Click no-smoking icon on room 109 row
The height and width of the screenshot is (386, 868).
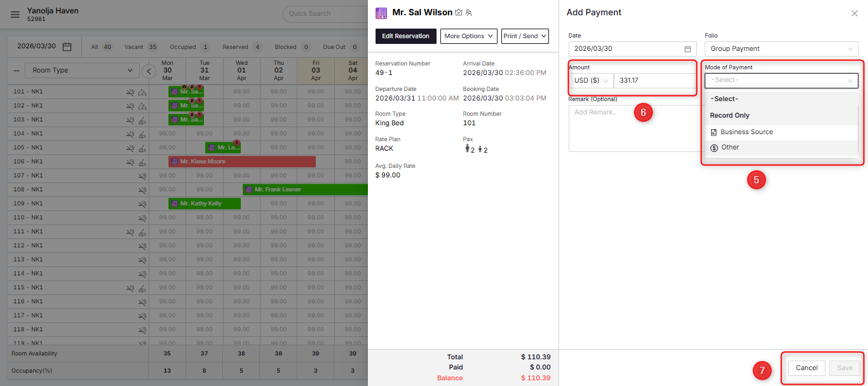pos(142,203)
